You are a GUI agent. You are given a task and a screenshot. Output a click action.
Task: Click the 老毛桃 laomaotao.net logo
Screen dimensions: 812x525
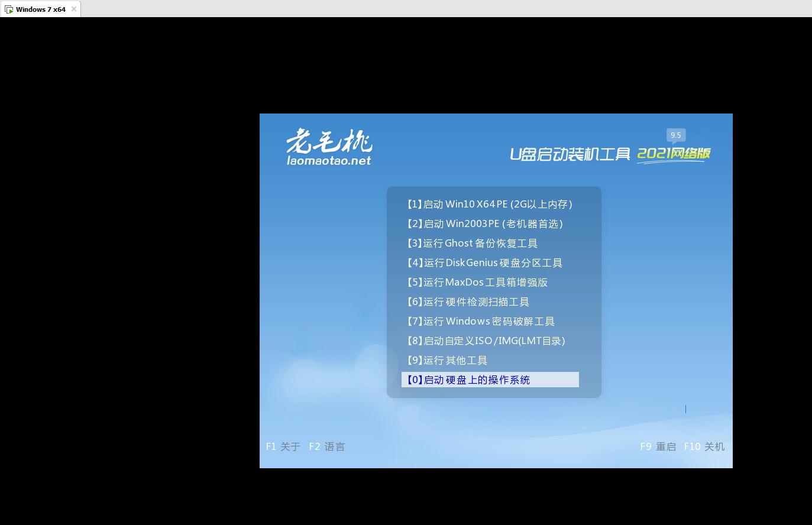click(329, 147)
